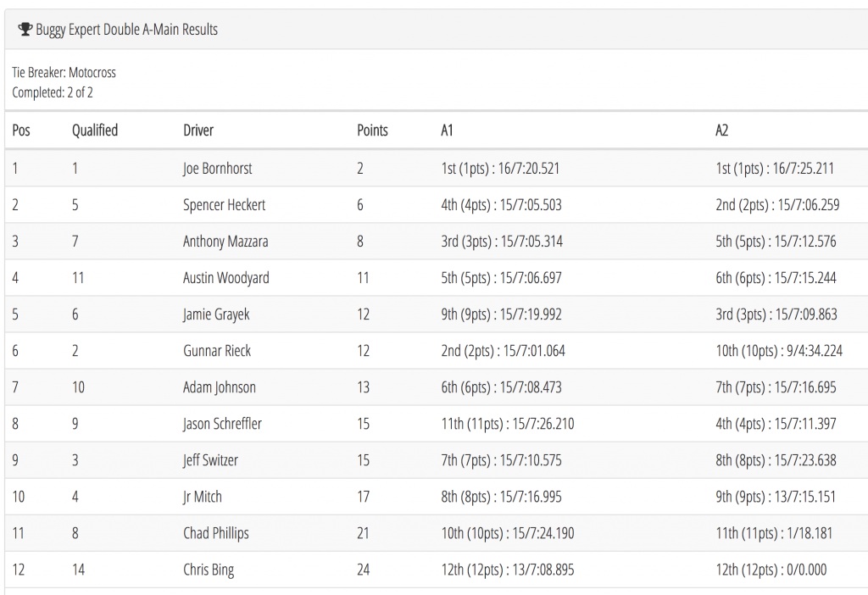Select Chad Phillips in the table
The width and height of the screenshot is (868, 595).
click(215, 533)
